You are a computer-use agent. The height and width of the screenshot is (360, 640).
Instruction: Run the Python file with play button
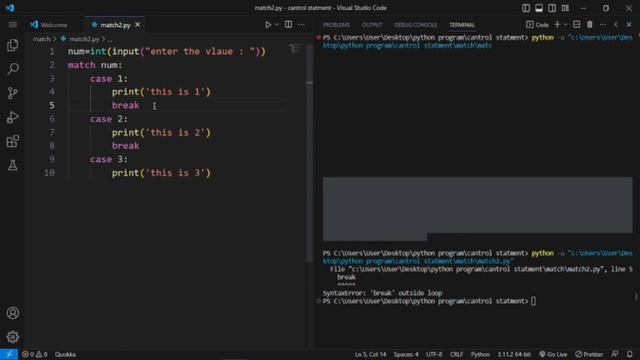(x=268, y=25)
